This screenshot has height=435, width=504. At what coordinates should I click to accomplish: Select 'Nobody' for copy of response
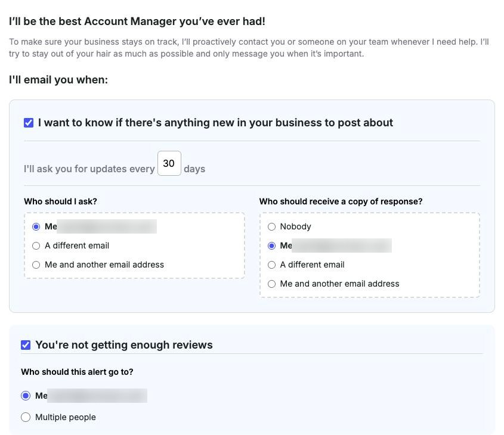pyautogui.click(x=271, y=226)
